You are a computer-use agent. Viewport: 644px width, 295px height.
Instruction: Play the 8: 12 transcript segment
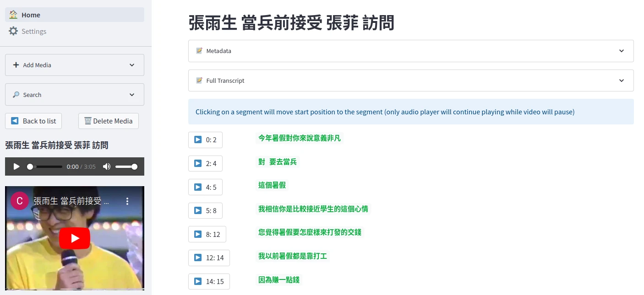coord(207,234)
